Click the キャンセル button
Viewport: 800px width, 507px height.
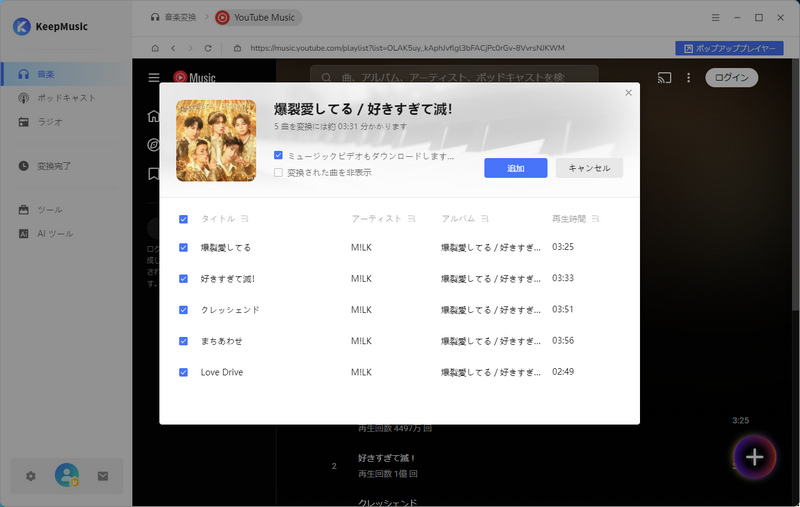(x=589, y=168)
